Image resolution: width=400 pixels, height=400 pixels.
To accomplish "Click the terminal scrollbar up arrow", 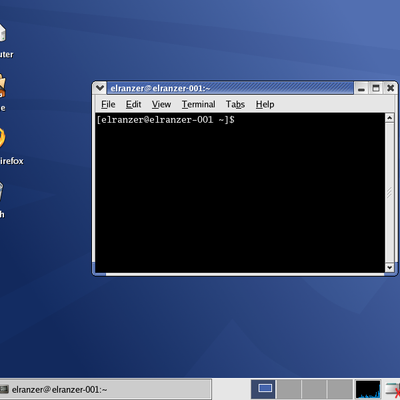I will [389, 118].
